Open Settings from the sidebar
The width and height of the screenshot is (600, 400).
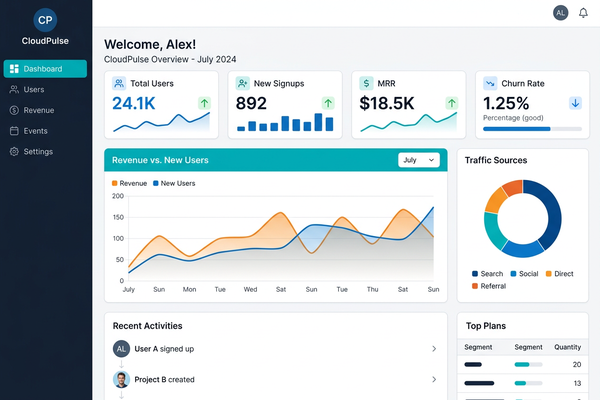click(x=38, y=152)
